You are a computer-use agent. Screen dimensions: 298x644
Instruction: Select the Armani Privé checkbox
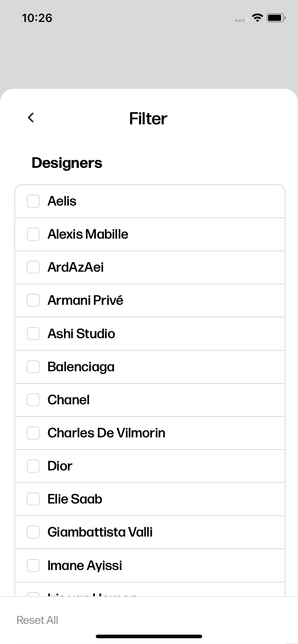click(33, 300)
